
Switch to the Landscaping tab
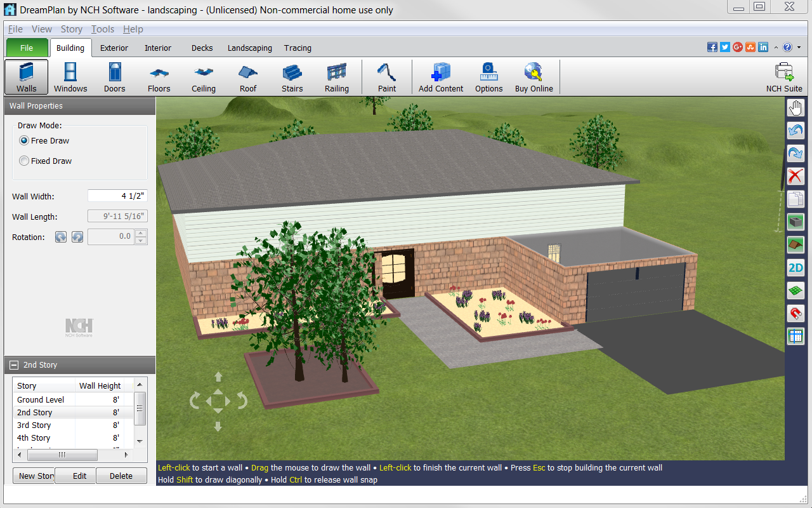[x=249, y=48]
